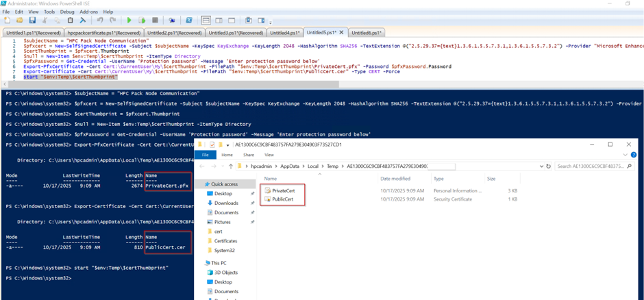This screenshot has width=644, height=300.
Task: Click the Run Script green play icon
Action: [129, 21]
